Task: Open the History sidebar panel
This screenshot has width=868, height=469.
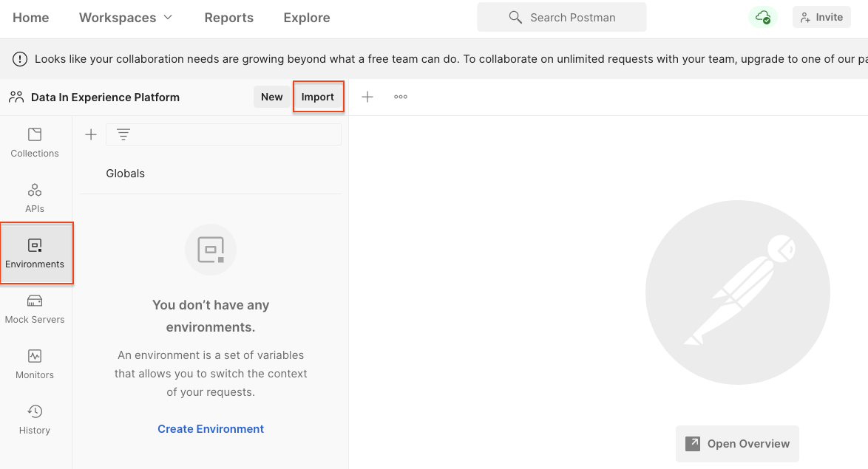Action: (x=35, y=420)
